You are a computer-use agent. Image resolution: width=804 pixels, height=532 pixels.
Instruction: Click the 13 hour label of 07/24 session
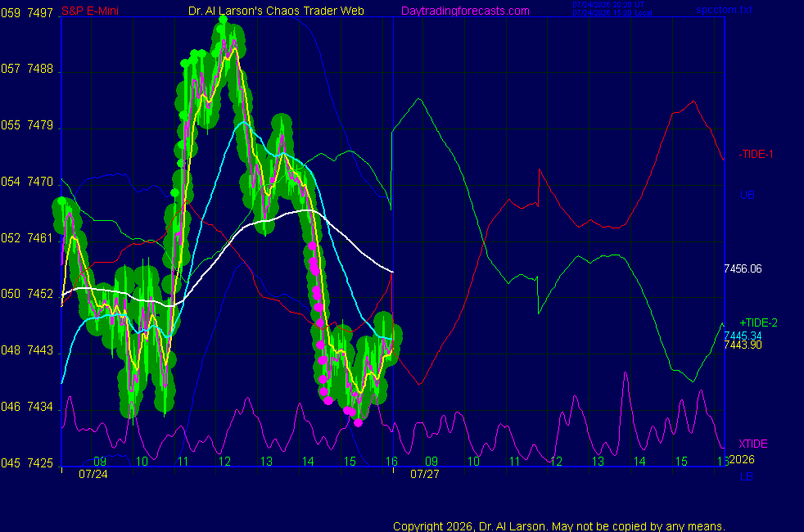266,462
